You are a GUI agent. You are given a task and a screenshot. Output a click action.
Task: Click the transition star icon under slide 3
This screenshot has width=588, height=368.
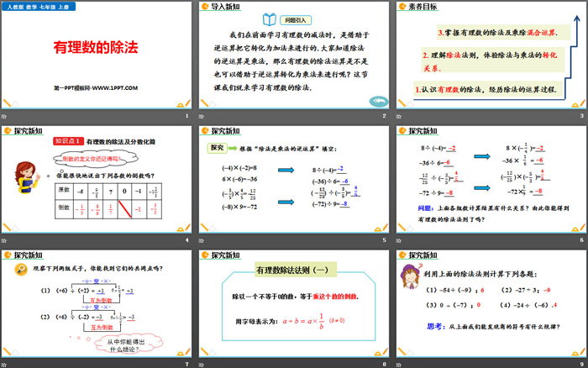[399, 116]
